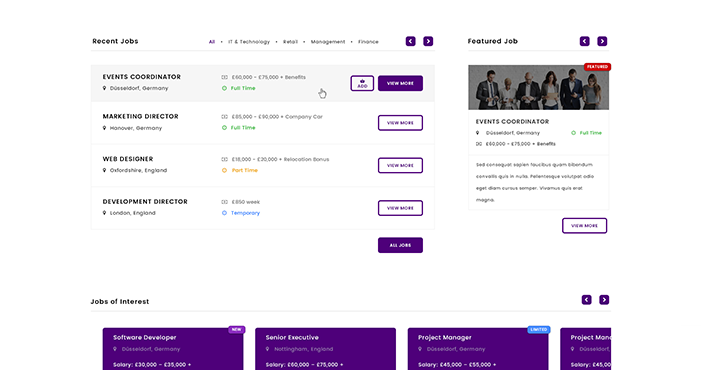This screenshot has height=370, width=701.
Task: Click the 'Recent Jobs' heading
Action: click(x=115, y=41)
